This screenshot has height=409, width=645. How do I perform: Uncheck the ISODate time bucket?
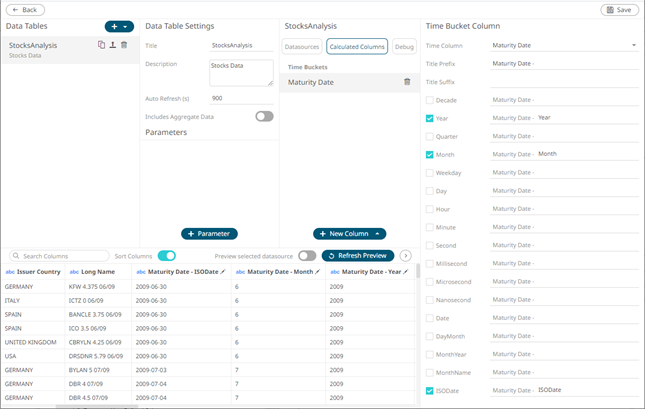[429, 390]
